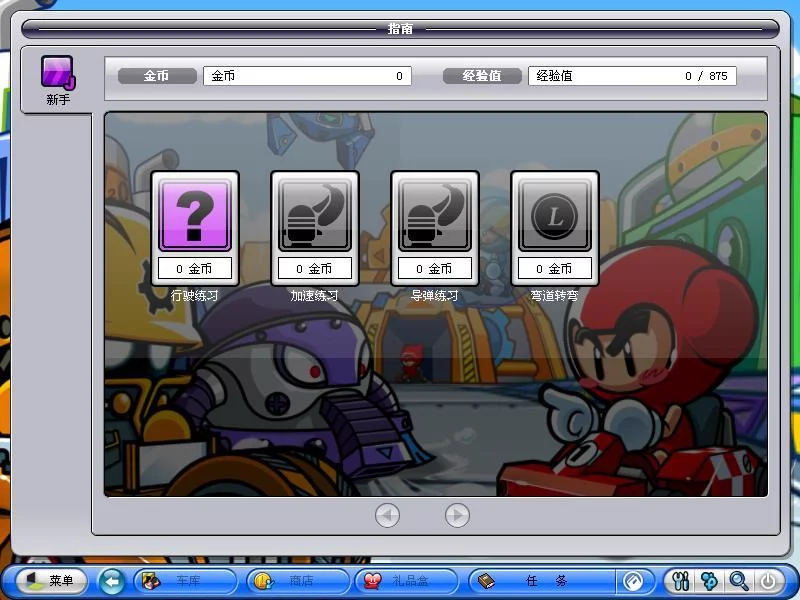Select the 加速练习 boost tutorial icon
The image size is (800, 600).
click(x=315, y=215)
